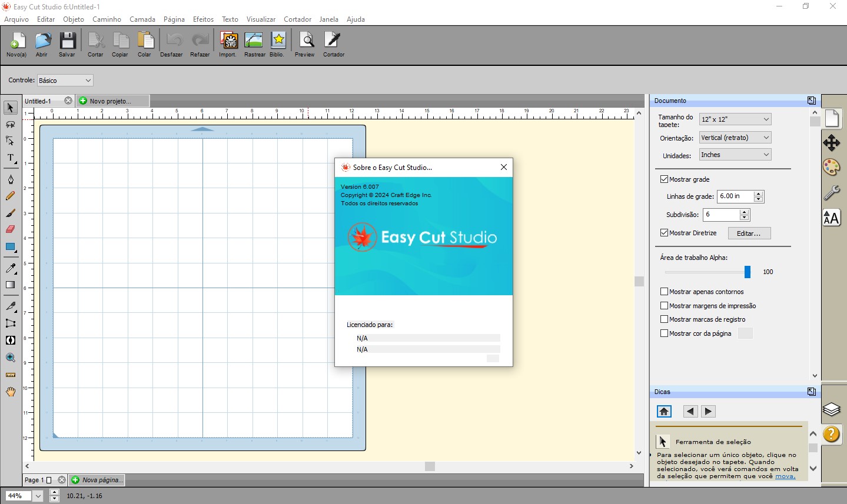Enable Mostrar apenas contornos

click(664, 291)
